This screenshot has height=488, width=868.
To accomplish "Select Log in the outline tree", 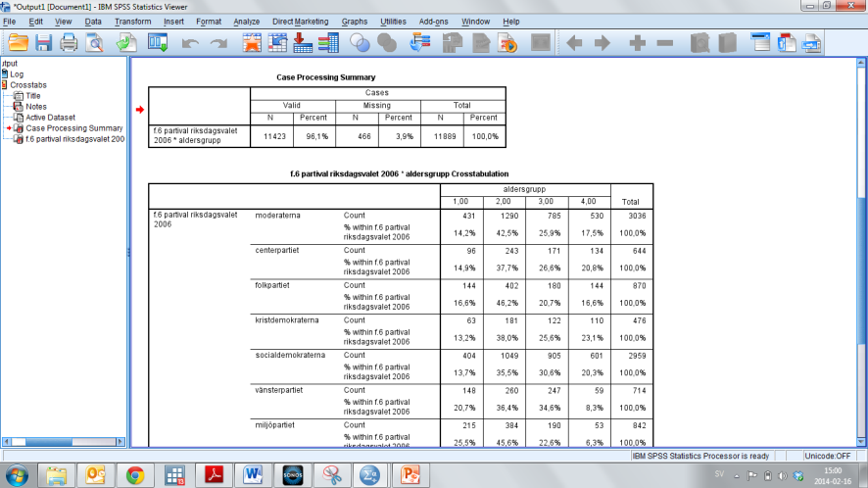I will tap(17, 74).
